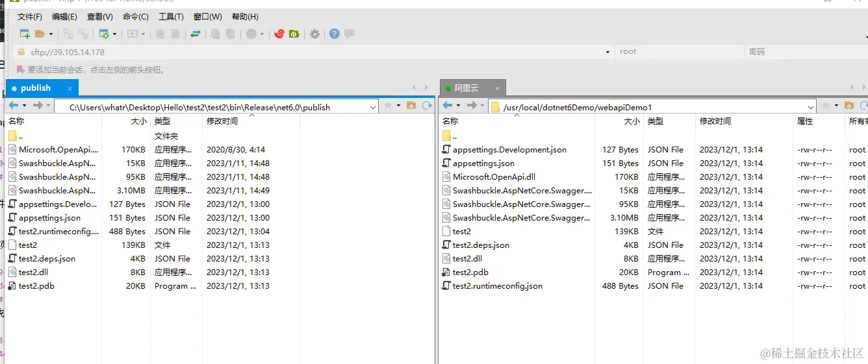Sort remote pane by 名称 column

point(517,121)
